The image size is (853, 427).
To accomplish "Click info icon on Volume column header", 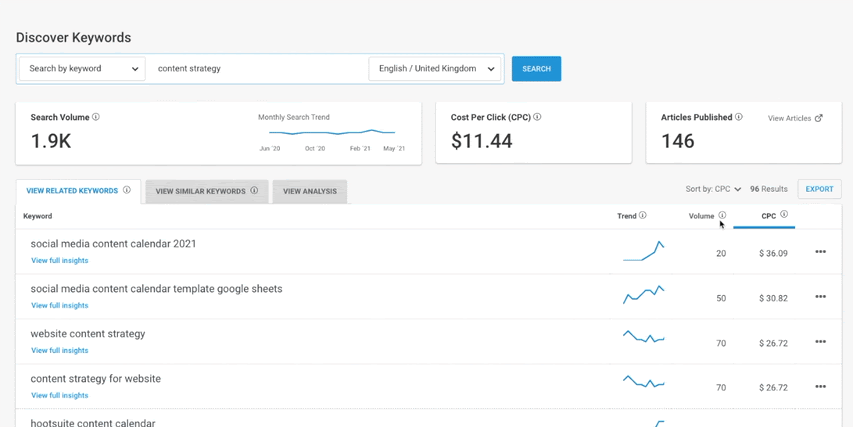I will point(722,215).
